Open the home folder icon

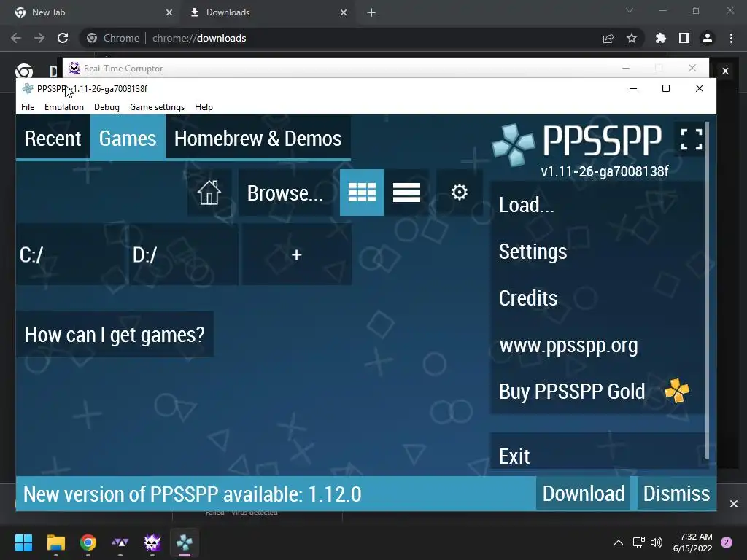click(x=209, y=192)
